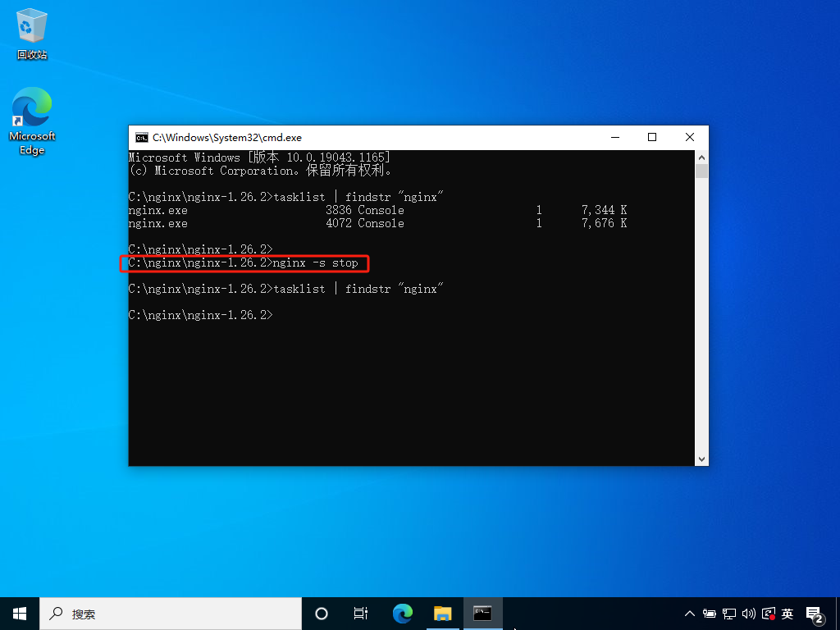Click the Command Prompt taskbar button
This screenshot has width=840, height=630.
tap(482, 614)
